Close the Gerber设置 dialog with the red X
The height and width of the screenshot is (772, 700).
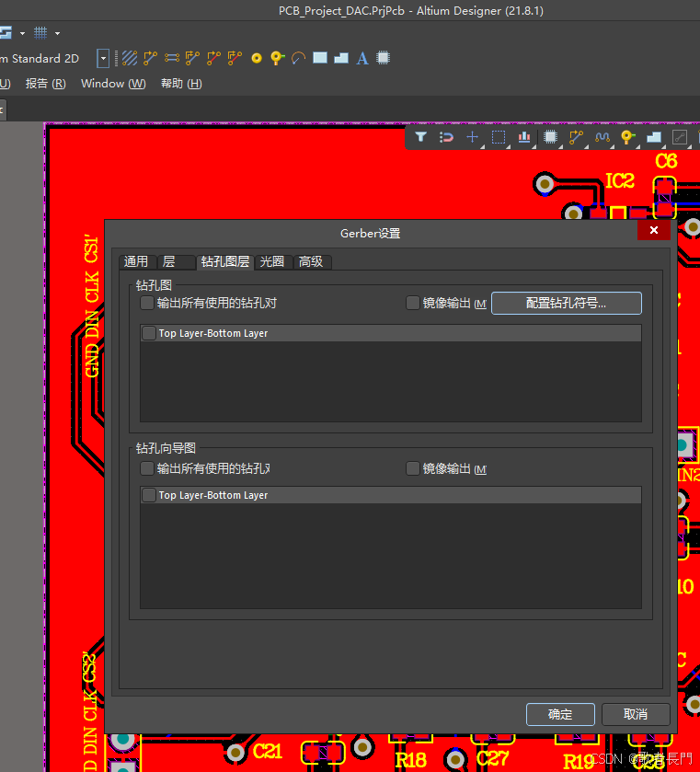(654, 230)
